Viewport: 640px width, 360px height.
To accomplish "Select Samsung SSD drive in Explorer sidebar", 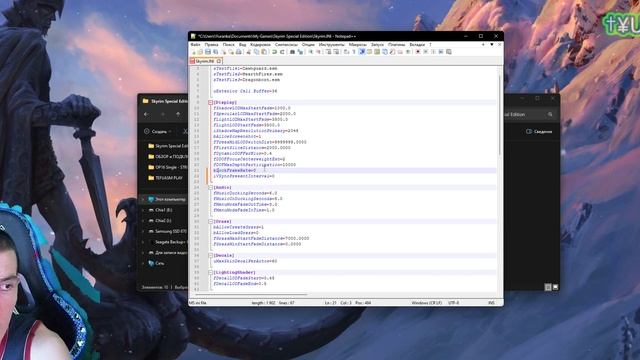I will pos(167,231).
